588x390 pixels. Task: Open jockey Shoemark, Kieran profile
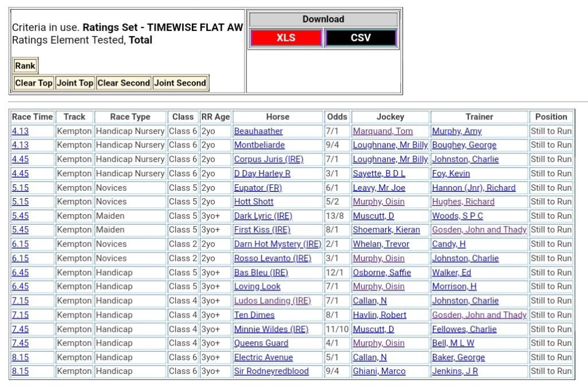386,230
